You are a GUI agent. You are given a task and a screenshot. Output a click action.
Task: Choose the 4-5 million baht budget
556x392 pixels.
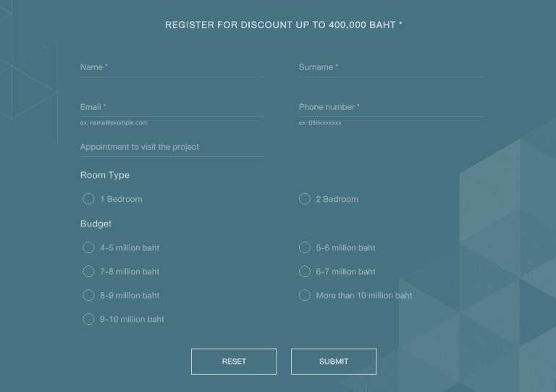coord(88,247)
